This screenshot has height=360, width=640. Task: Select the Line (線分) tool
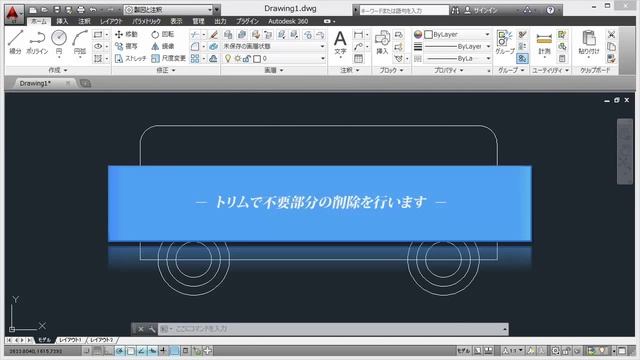[16, 42]
